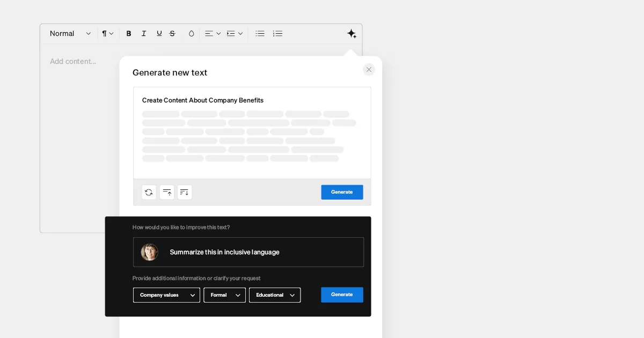Toggle strikethrough formatting in editor toolbar
Viewport: 644px width, 338px height.
(172, 33)
